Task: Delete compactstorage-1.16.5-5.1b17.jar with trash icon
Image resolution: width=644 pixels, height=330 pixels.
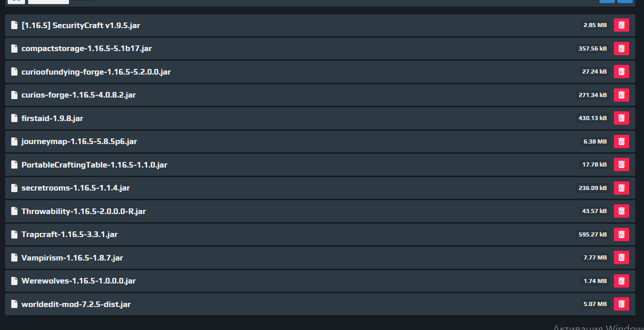Action: (x=621, y=49)
